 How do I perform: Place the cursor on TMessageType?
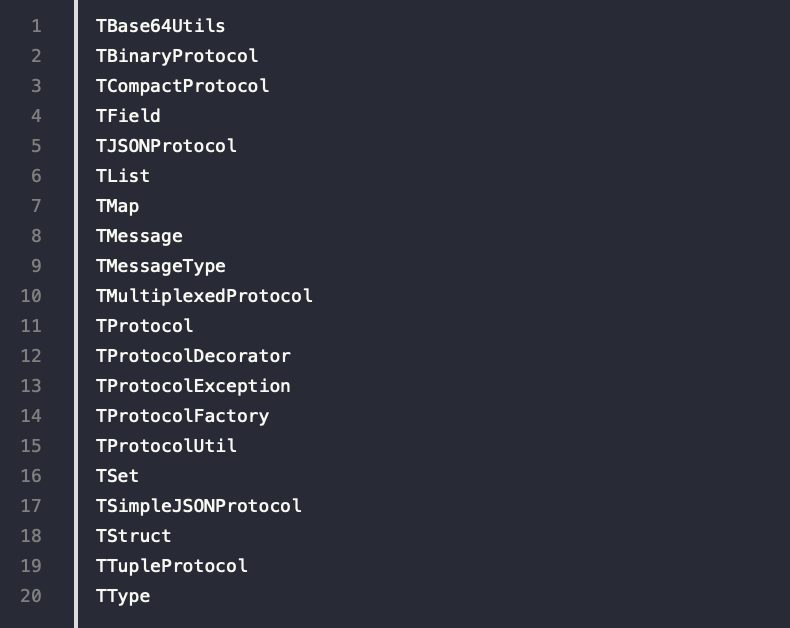click(161, 266)
